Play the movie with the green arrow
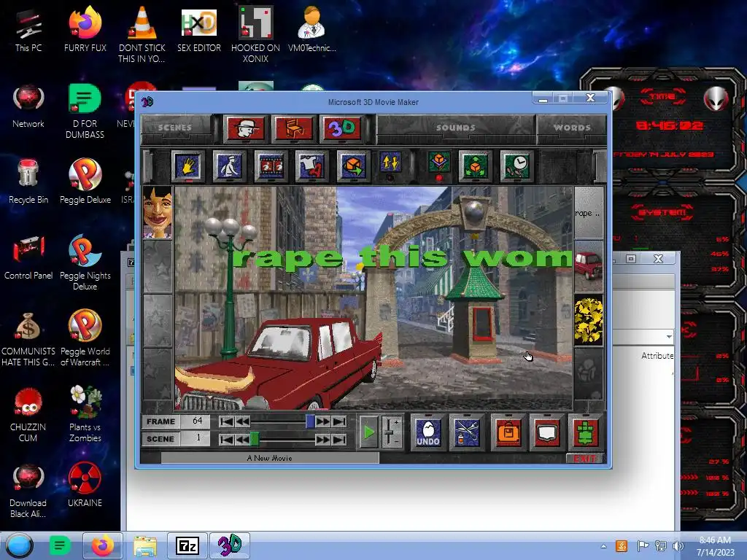 [368, 432]
